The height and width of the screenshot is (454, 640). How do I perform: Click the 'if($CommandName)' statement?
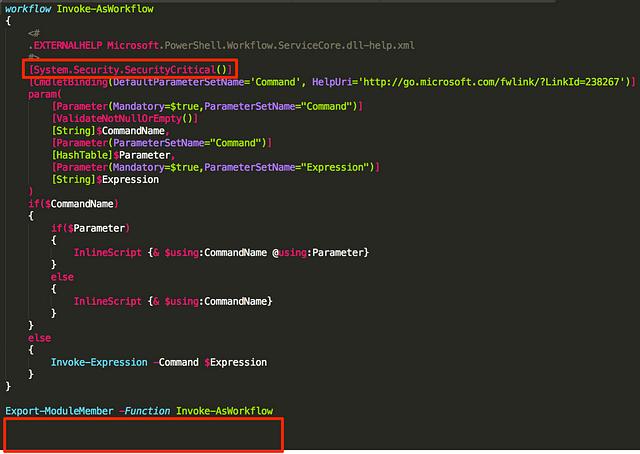(73, 204)
